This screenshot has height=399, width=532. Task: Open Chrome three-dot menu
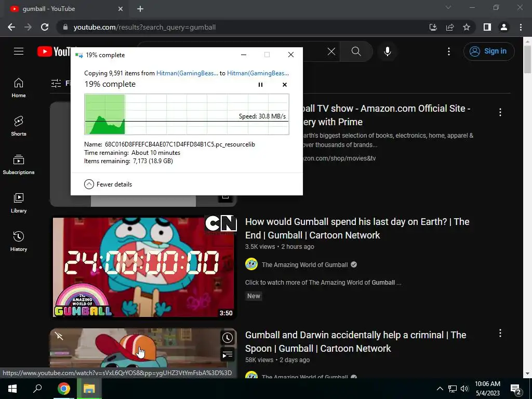(521, 27)
